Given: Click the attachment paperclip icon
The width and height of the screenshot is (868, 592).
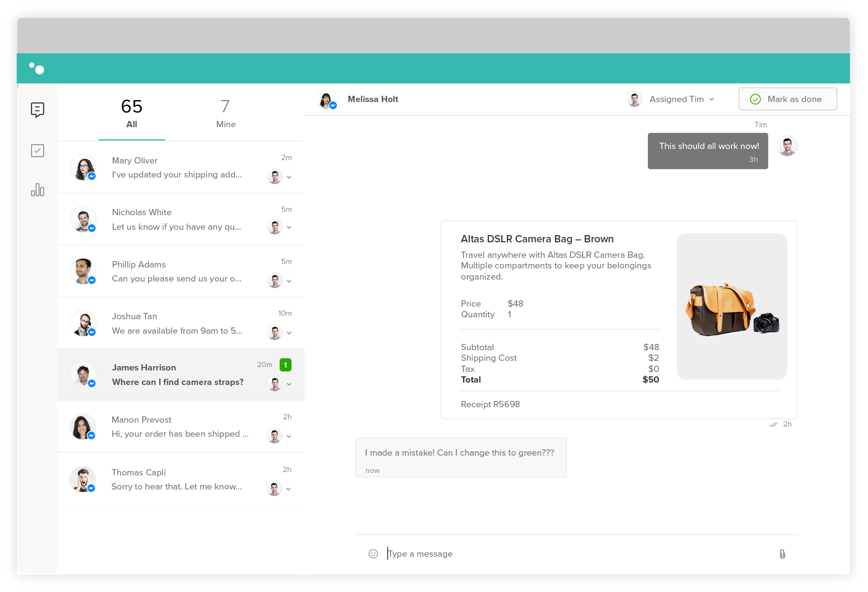Looking at the screenshot, I should pyautogui.click(x=782, y=554).
